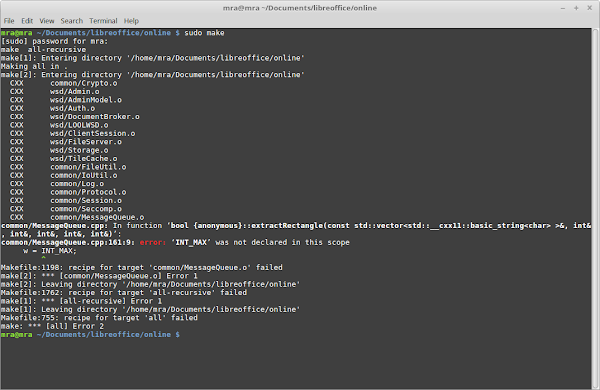The height and width of the screenshot is (390, 600).
Task: Click the 'Makefile:1762' recipe failed line
Action: (124, 293)
